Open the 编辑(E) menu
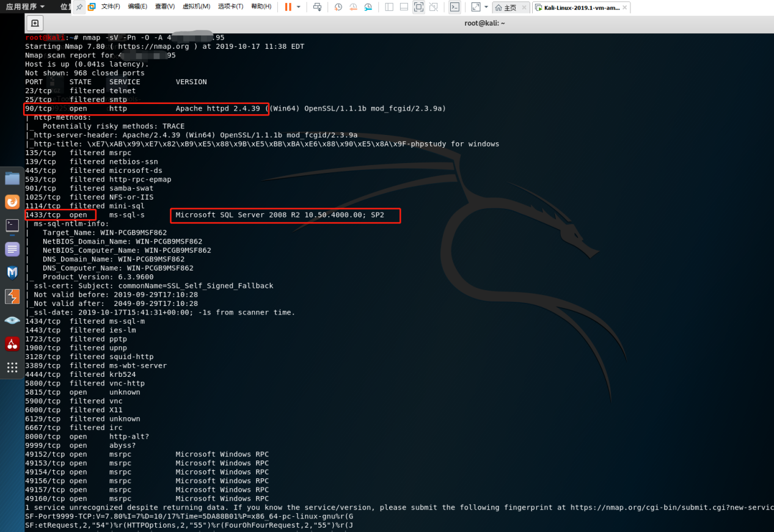Image resolution: width=774 pixels, height=532 pixels. 137,7
